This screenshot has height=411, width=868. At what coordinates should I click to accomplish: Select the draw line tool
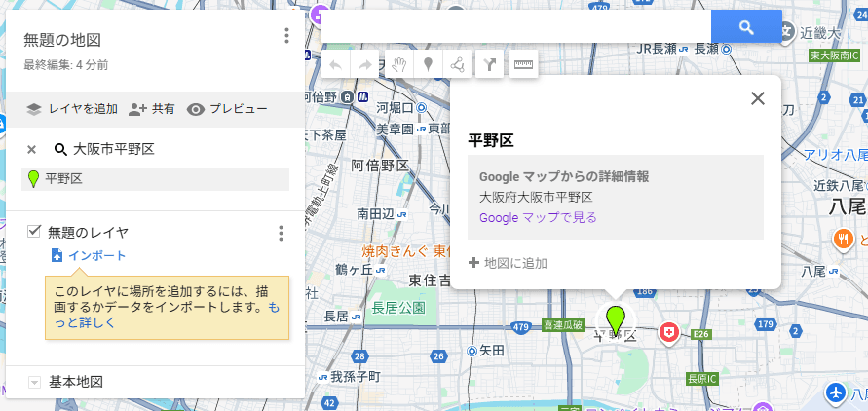tap(457, 64)
